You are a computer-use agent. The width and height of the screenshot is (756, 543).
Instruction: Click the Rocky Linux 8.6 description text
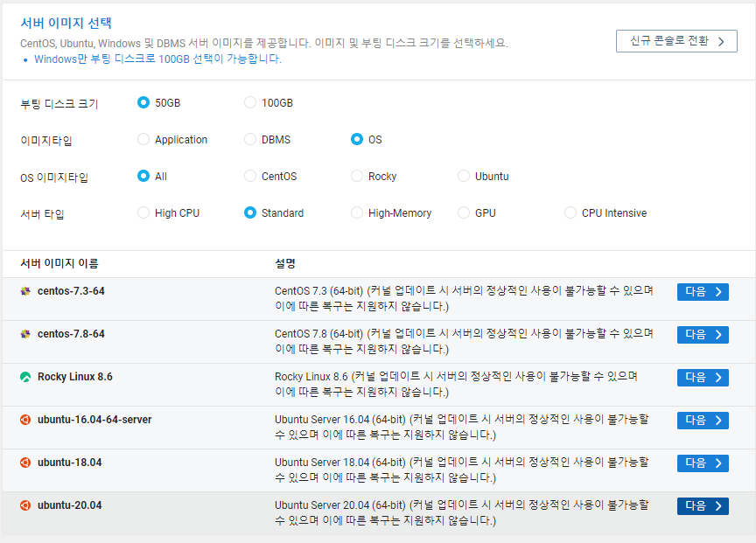pyautogui.click(x=456, y=385)
